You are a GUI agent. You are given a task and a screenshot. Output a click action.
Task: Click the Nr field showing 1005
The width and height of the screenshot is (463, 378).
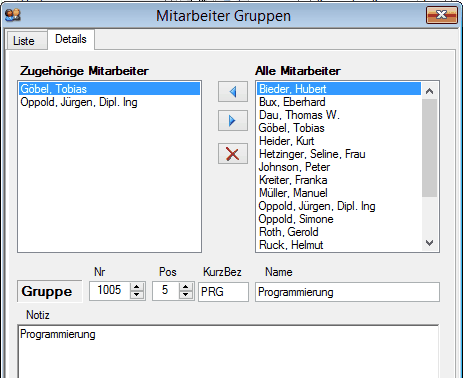coord(110,291)
